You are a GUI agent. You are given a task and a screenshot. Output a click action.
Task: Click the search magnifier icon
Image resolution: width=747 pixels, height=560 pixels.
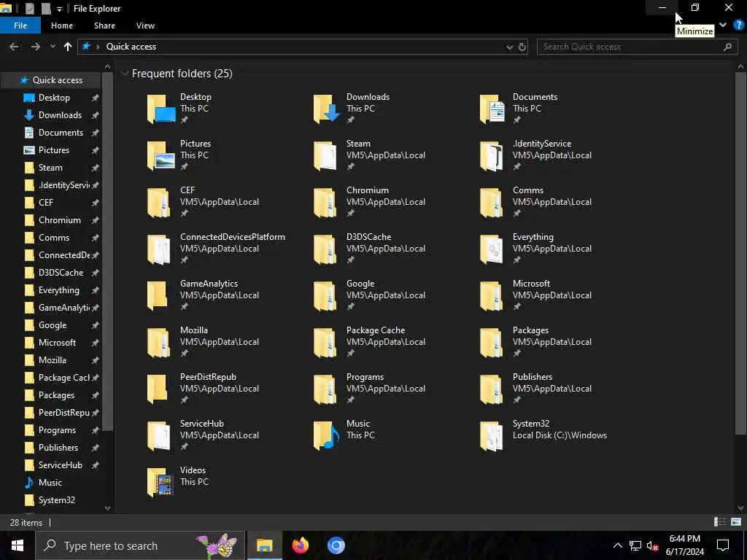click(x=727, y=47)
